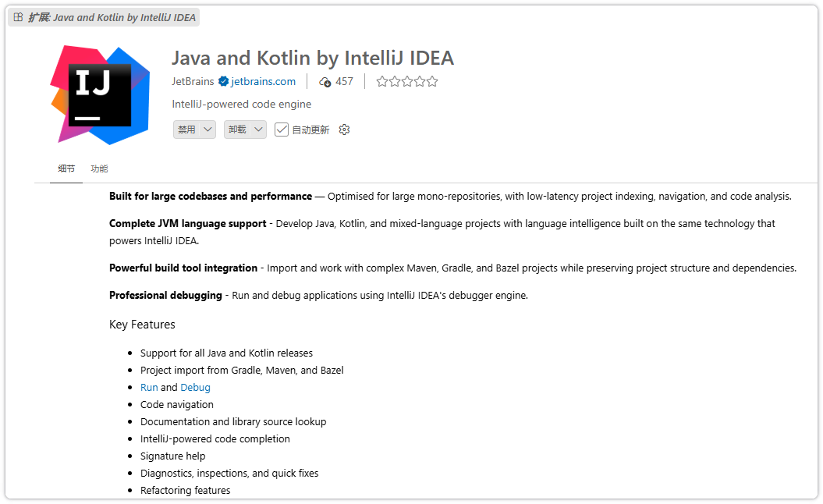The height and width of the screenshot is (504, 823).
Task: Click 'Diagnostics, inspections, and quick fixes'
Action: tap(229, 474)
